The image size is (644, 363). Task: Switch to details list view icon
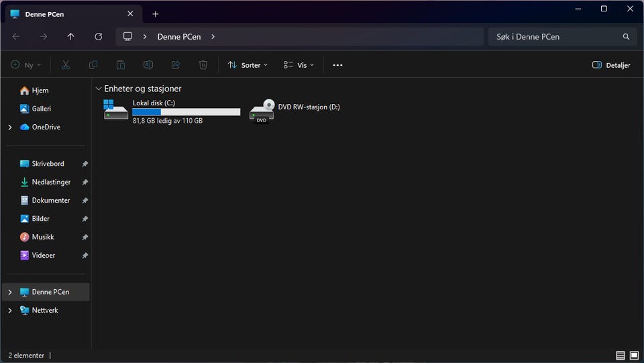[x=620, y=355]
